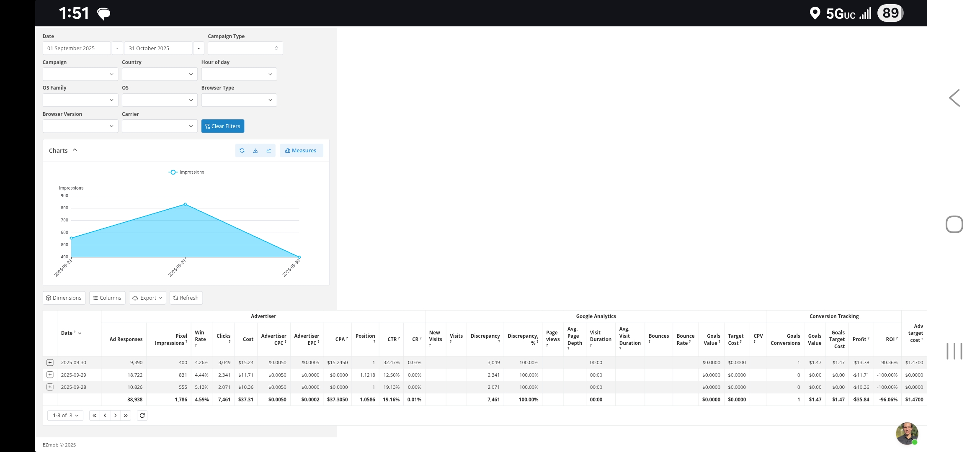Switch chart type with the line icon

[x=269, y=151]
